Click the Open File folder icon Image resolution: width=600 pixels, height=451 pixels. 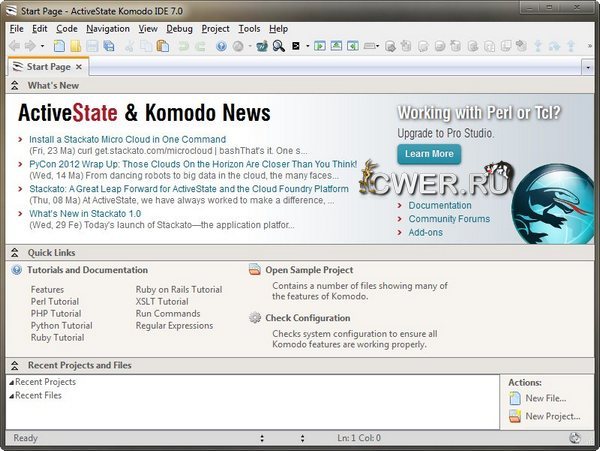coord(75,46)
